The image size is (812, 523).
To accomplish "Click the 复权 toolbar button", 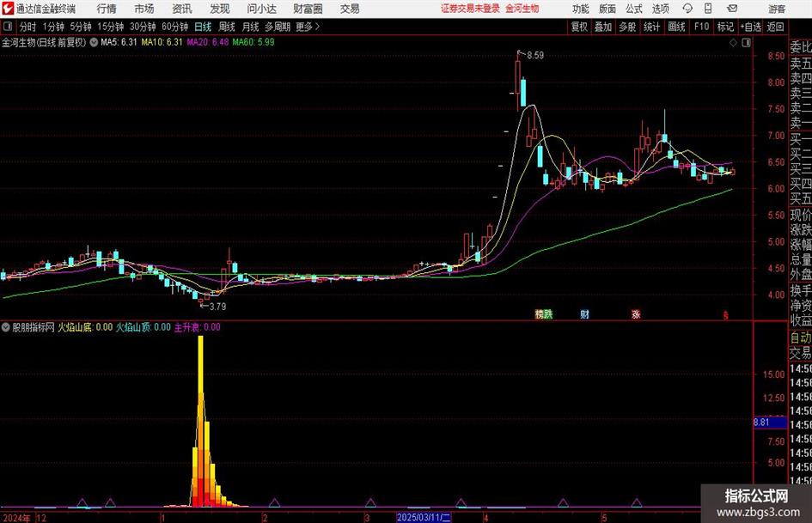I will pos(579,27).
